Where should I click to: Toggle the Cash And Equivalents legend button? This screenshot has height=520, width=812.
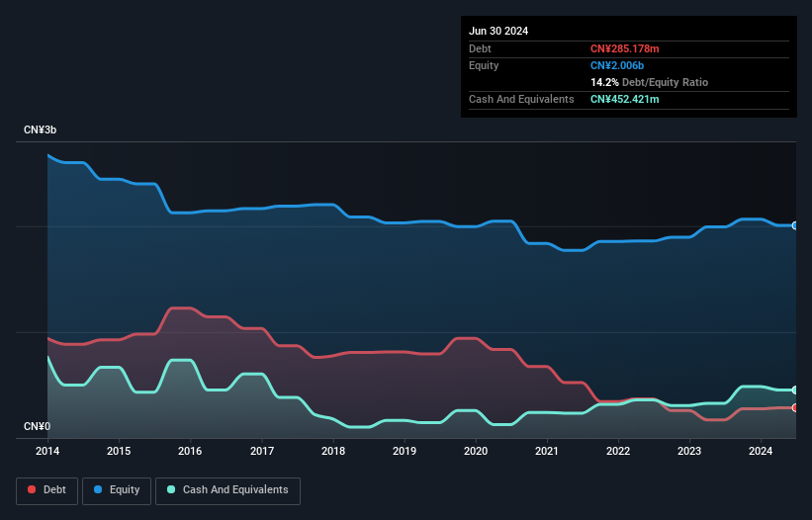[227, 490]
